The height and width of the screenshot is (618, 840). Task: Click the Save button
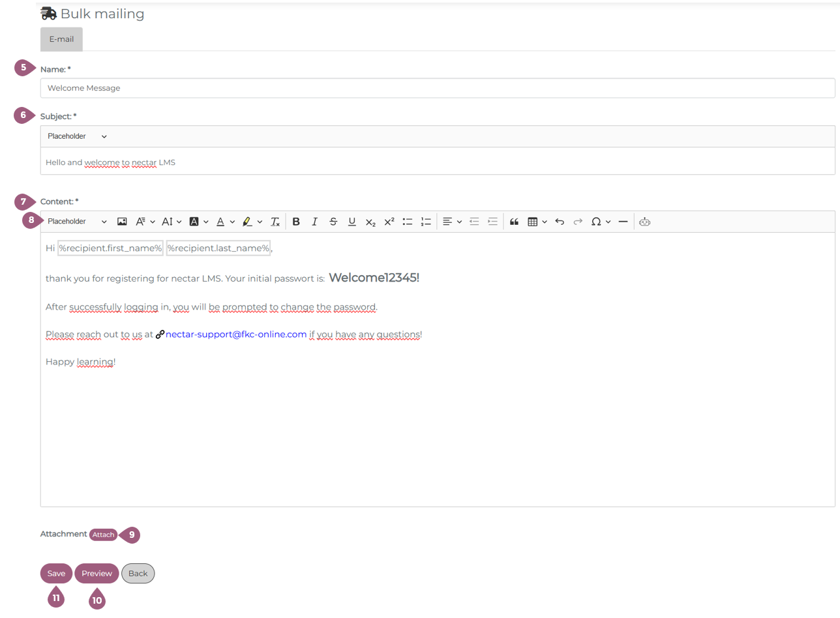pos(56,574)
